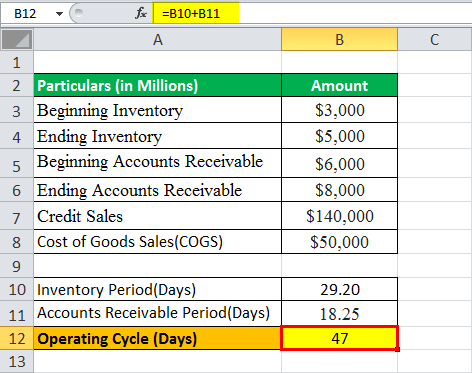
Task: Click the 'Ending Inventory' cell
Action: click(158, 136)
